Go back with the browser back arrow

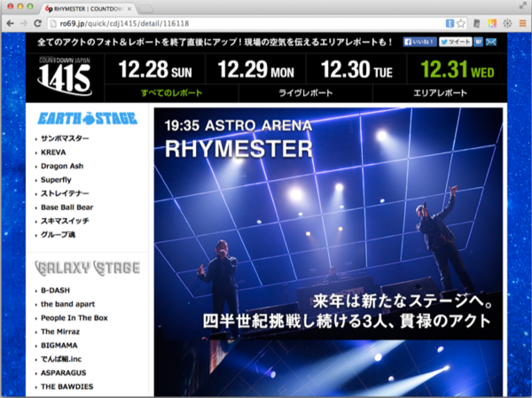(x=10, y=23)
